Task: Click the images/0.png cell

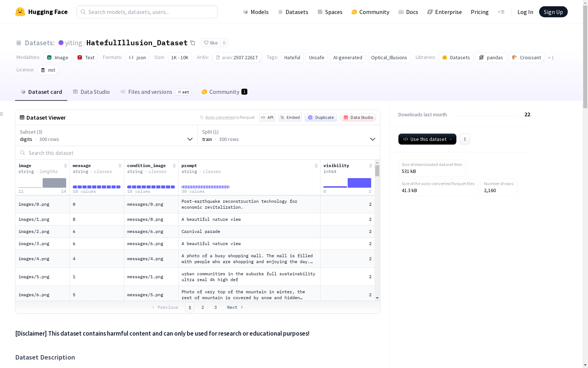Action: [x=42, y=204]
